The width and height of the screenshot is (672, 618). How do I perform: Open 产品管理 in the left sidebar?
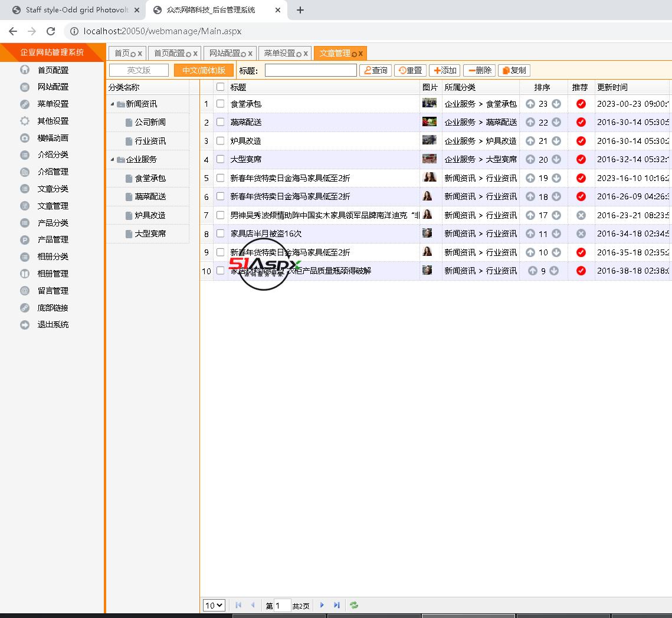click(x=53, y=239)
